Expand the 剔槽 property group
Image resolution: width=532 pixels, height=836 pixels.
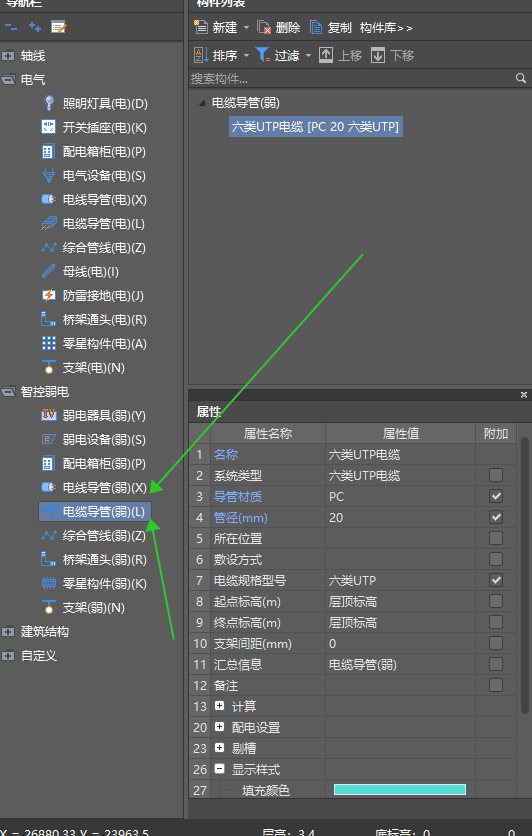[x=219, y=747]
